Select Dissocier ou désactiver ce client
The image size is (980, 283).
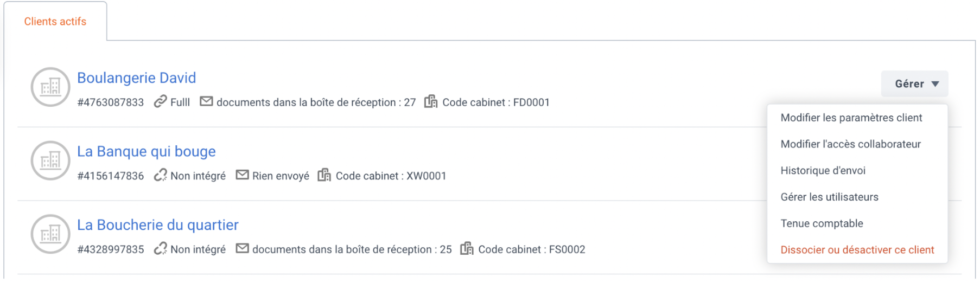(x=857, y=250)
